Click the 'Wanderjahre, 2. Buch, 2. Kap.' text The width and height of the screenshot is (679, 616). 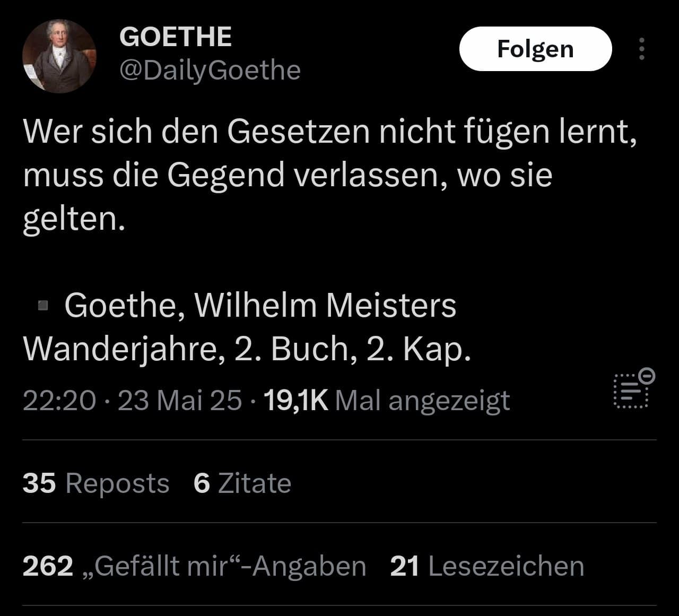[x=247, y=349]
